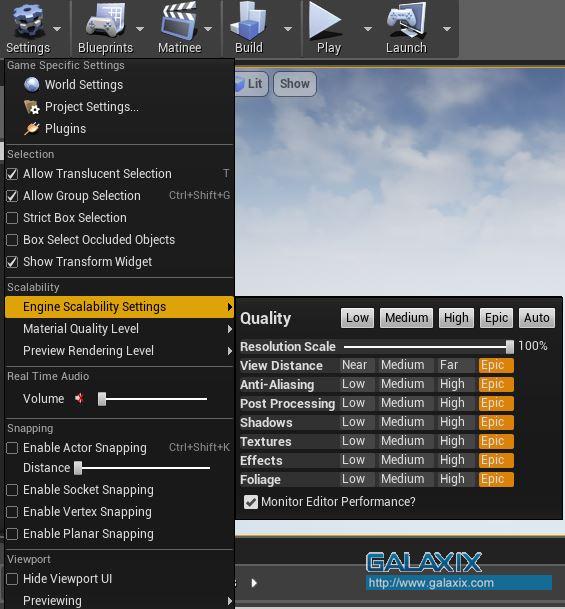
Task: Click the Resolution Scale slider handle
Action: pyautogui.click(x=510, y=346)
